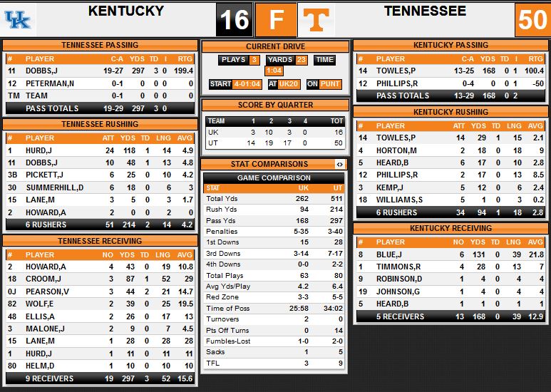This screenshot has height=392, width=551.
Task: Select the Kentucky Rushing panel header
Action: tap(450, 112)
